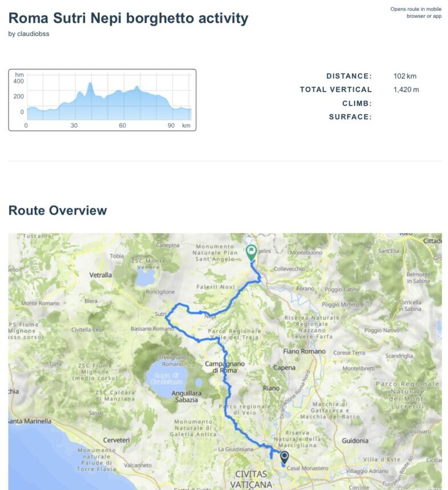Click the Lago di Bracciano lake on the map
This screenshot has height=490, width=448.
pos(164,377)
